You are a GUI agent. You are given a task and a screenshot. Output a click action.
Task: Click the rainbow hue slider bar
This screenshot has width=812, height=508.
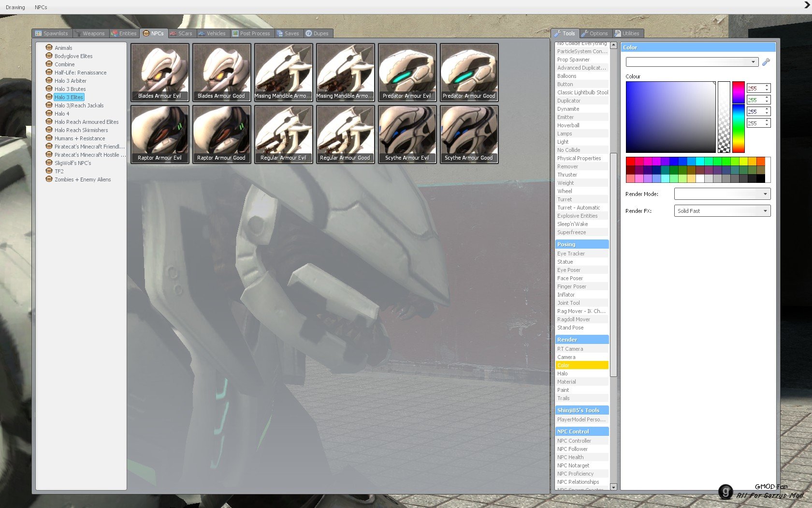738,117
